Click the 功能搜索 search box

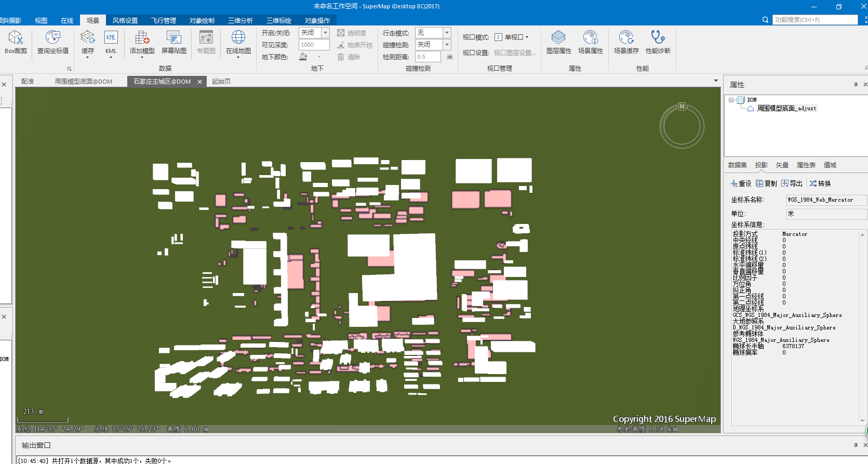(815, 20)
